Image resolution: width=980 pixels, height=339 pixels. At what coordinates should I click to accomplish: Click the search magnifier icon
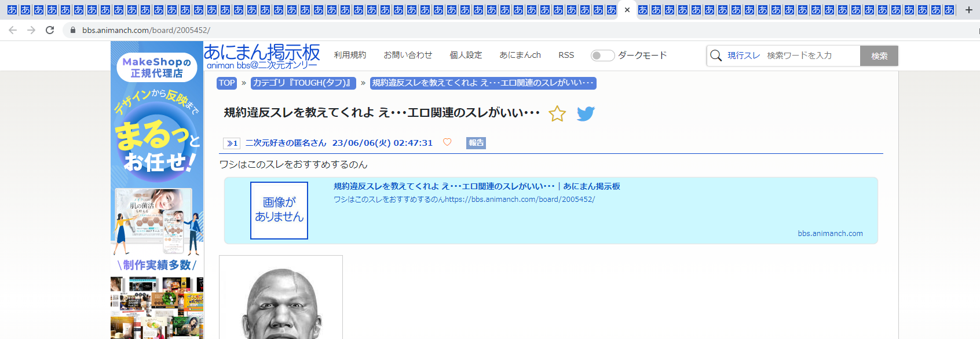(716, 56)
